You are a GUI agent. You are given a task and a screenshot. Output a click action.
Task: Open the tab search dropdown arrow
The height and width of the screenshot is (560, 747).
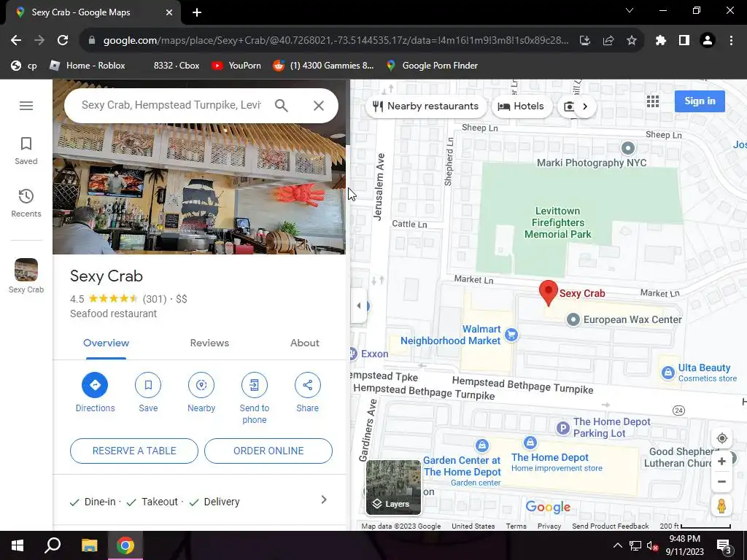click(630, 10)
